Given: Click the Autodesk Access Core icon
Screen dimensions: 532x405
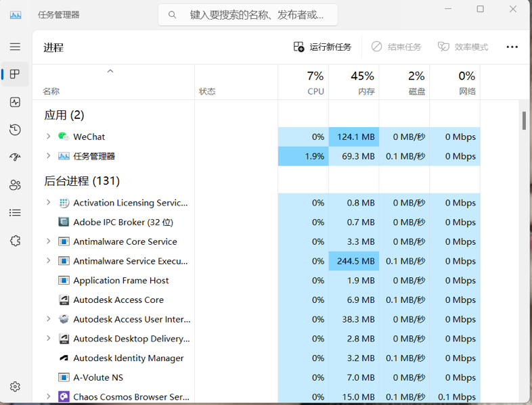Looking at the screenshot, I should coord(64,300).
